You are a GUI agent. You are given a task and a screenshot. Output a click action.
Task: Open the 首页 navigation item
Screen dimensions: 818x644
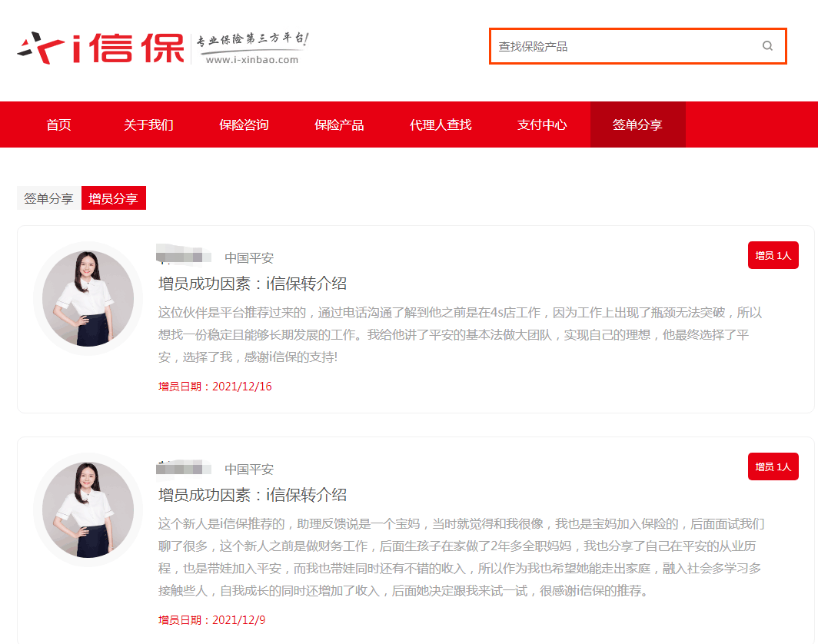(x=57, y=124)
